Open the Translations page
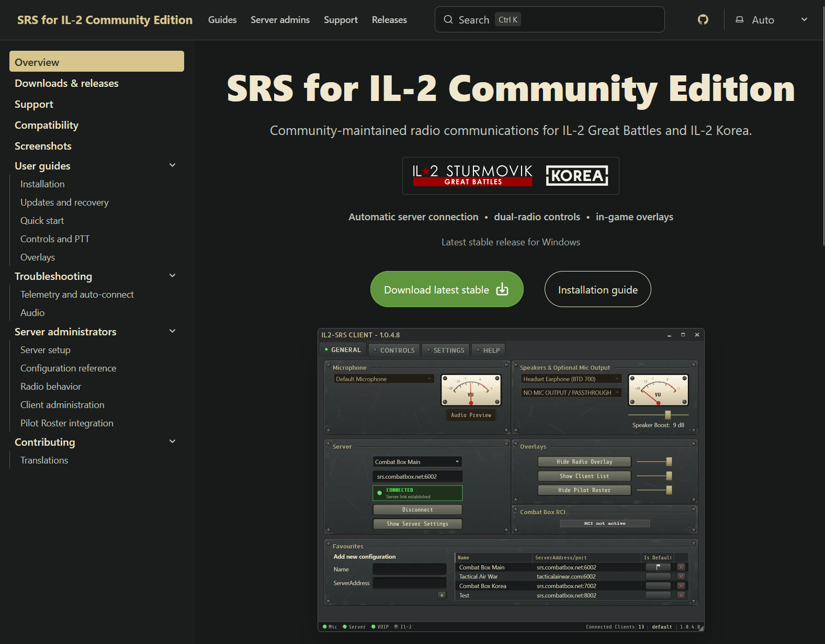 click(x=44, y=460)
